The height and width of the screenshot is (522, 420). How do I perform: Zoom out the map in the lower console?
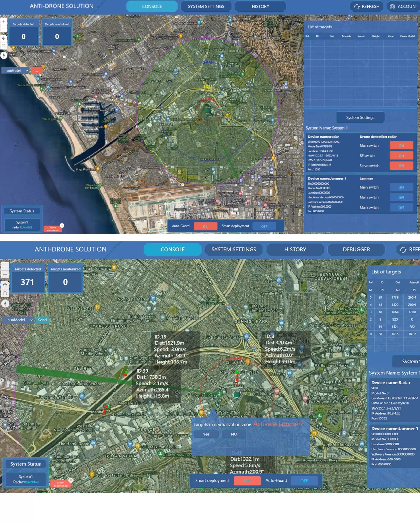tap(5, 275)
